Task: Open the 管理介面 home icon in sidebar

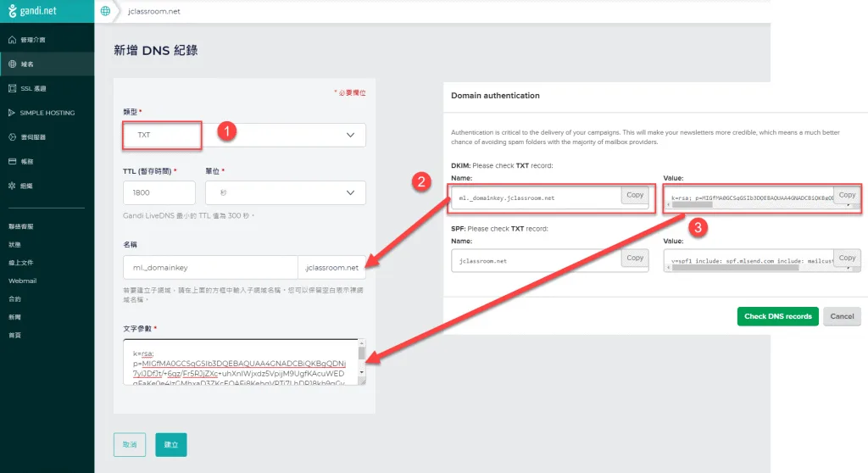Action: point(12,40)
